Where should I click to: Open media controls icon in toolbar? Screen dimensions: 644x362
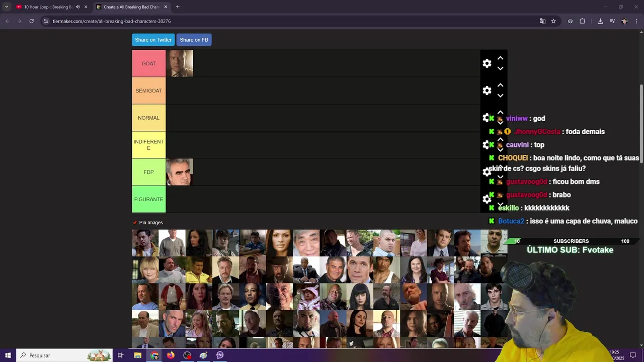[x=612, y=21]
